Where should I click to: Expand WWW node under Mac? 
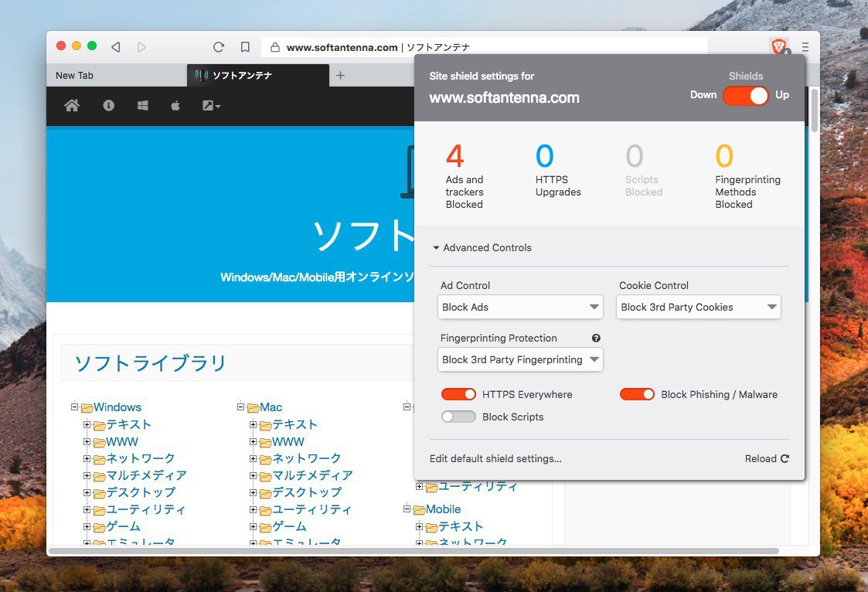[x=253, y=441]
